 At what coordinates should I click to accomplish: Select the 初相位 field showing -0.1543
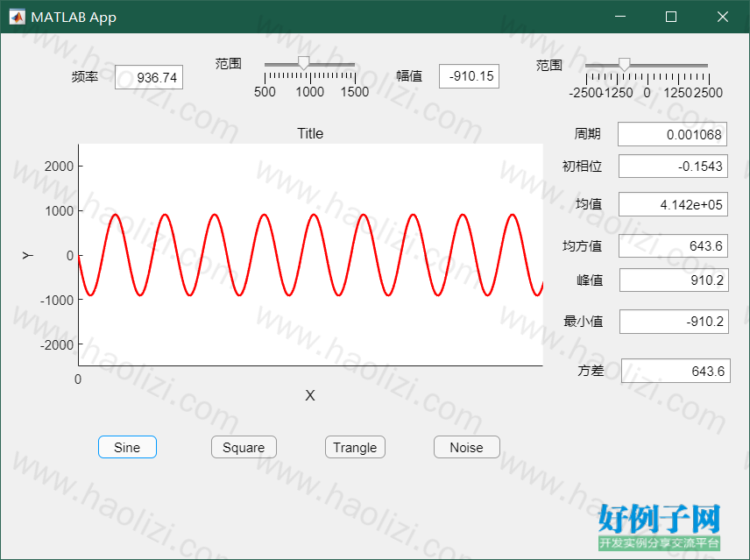[x=673, y=167]
